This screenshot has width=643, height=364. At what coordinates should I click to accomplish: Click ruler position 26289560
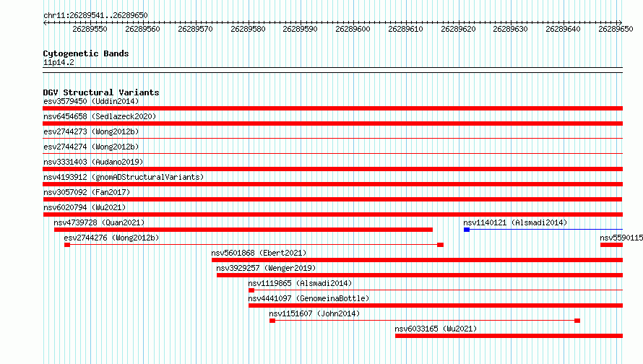coord(142,29)
